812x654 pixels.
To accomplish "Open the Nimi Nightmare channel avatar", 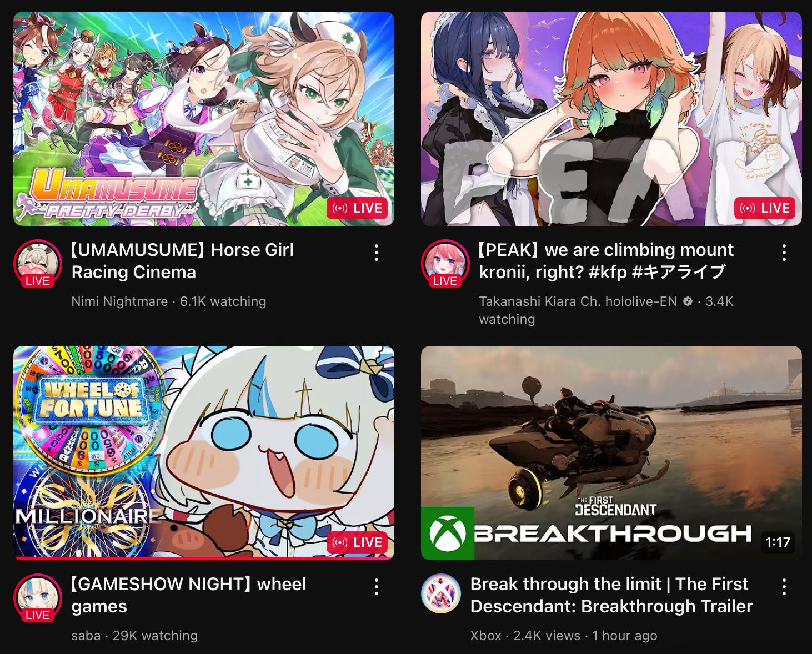I will [x=37, y=263].
